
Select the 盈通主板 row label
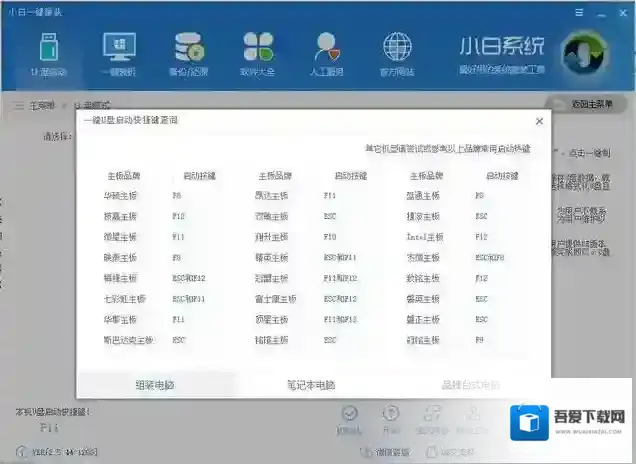click(423, 195)
